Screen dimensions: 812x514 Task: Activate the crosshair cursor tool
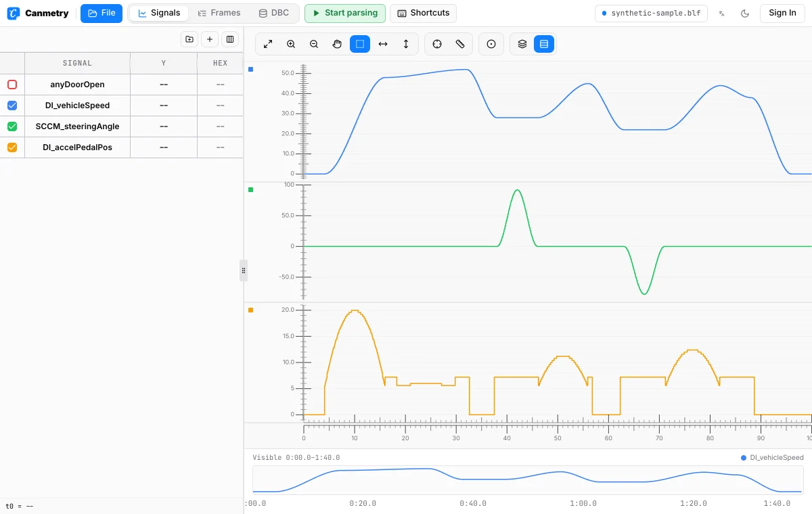click(x=437, y=44)
